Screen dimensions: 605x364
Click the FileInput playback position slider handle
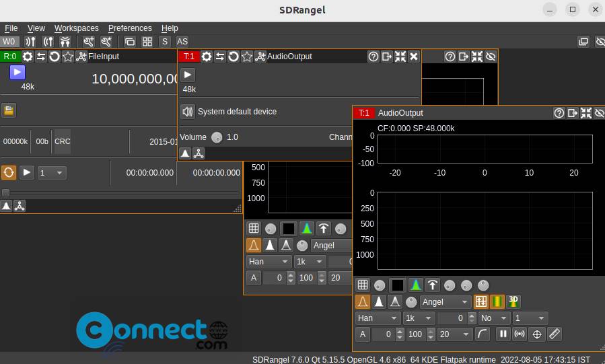[6, 193]
